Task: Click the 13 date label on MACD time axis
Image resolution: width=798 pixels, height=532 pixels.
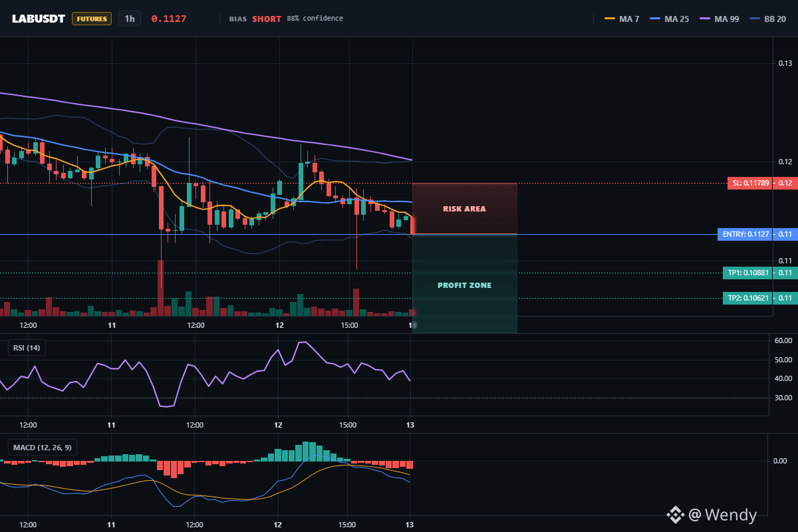Action: point(410,523)
